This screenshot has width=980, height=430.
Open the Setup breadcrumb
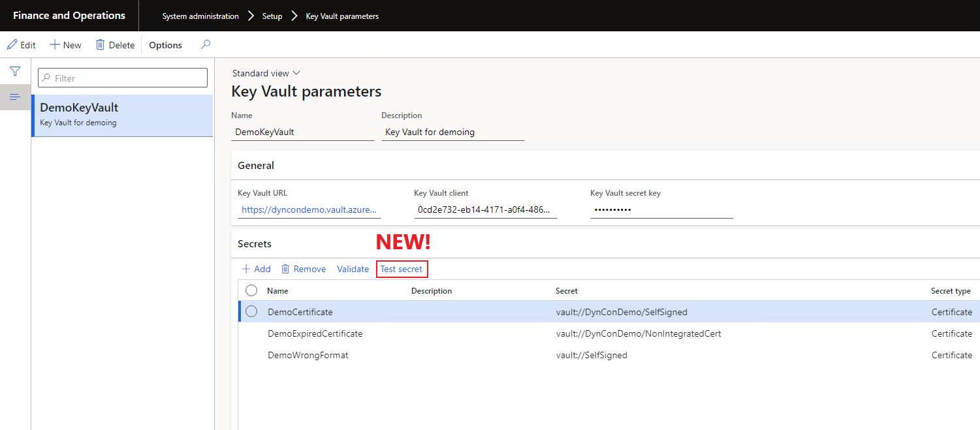point(272,16)
